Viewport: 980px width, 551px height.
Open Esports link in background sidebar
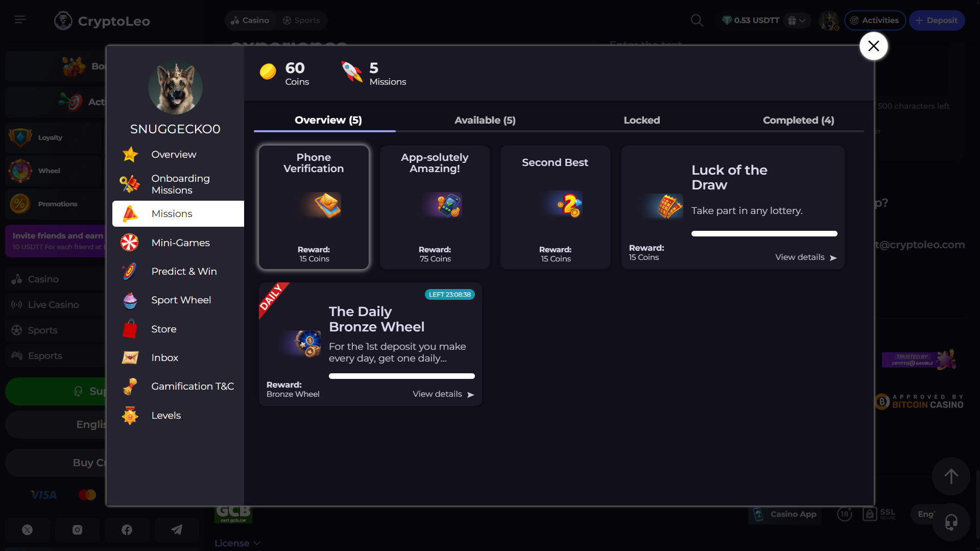click(54, 355)
